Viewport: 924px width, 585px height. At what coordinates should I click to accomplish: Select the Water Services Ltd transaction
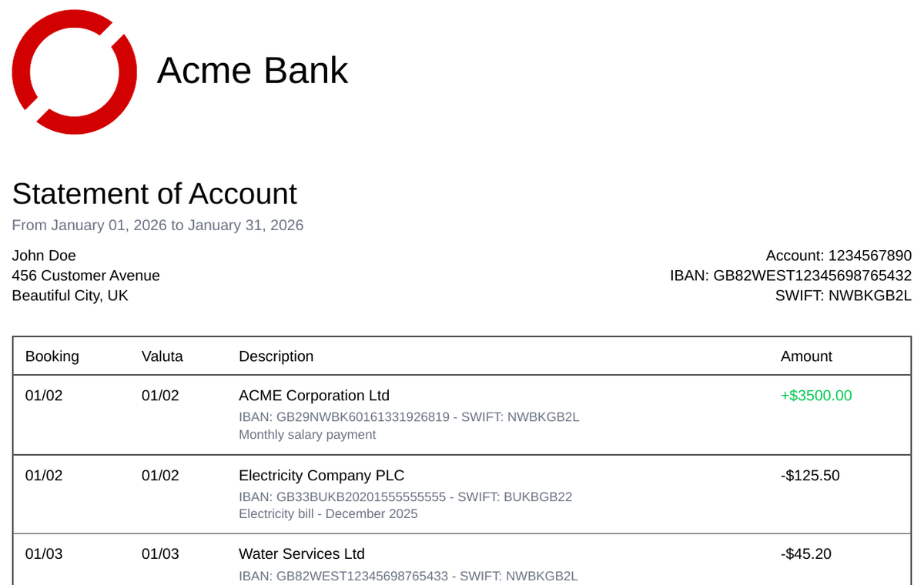(302, 554)
